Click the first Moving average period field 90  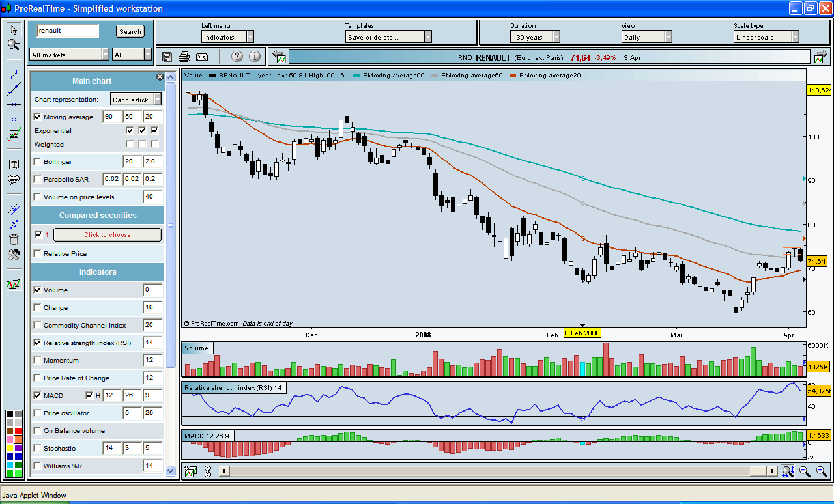pyautogui.click(x=112, y=117)
